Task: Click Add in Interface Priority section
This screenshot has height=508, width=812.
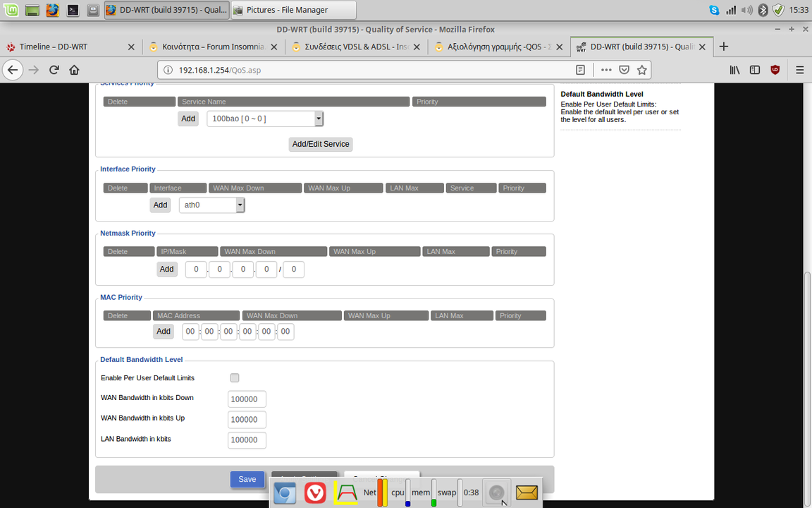Action: point(160,205)
